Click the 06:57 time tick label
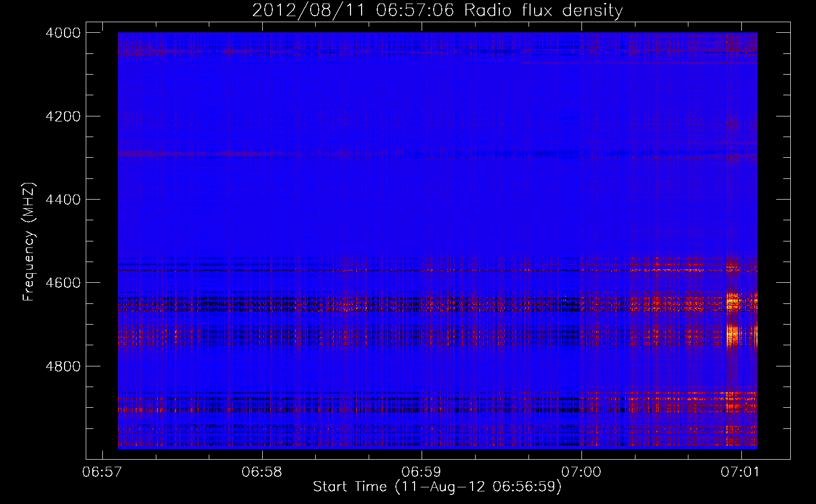Screen dimensions: 816x504 (x=102, y=472)
